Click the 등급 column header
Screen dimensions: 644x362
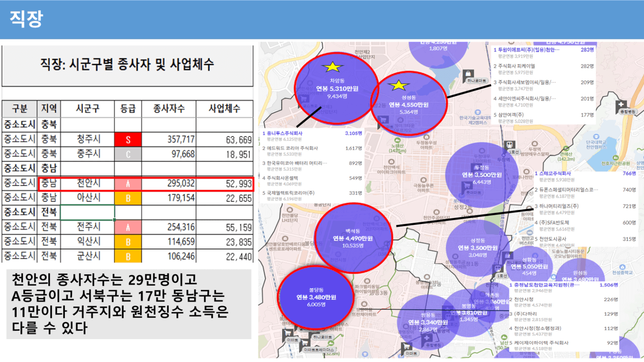(x=128, y=108)
